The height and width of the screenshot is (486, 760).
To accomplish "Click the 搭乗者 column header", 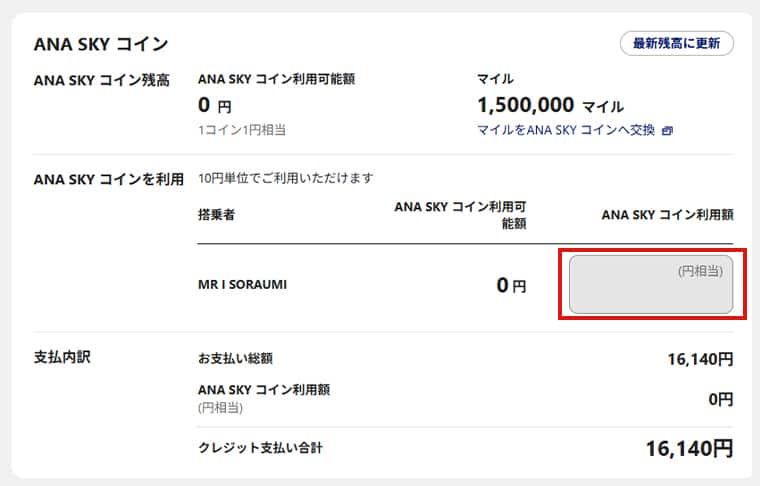I will tap(216, 214).
